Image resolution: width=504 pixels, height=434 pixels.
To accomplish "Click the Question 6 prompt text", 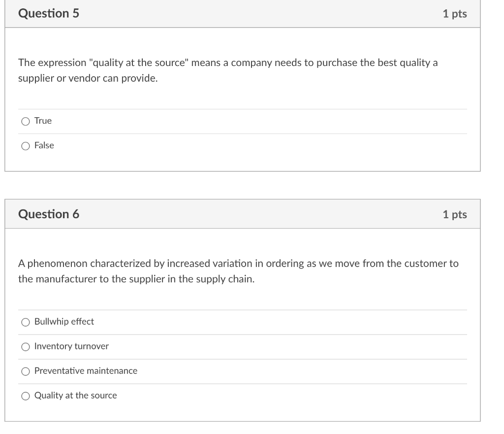I will (x=238, y=271).
